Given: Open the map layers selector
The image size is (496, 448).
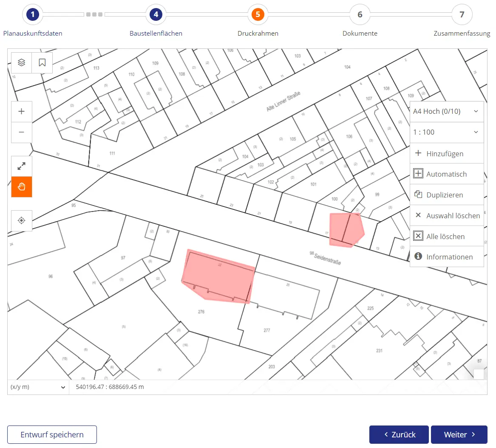Looking at the screenshot, I should click(x=21, y=62).
